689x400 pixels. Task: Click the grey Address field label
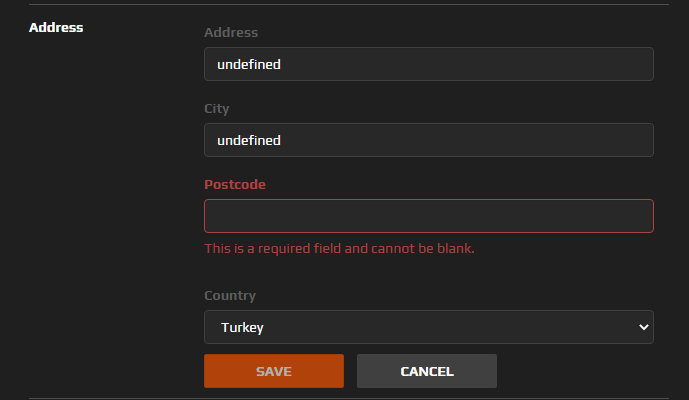coord(231,33)
